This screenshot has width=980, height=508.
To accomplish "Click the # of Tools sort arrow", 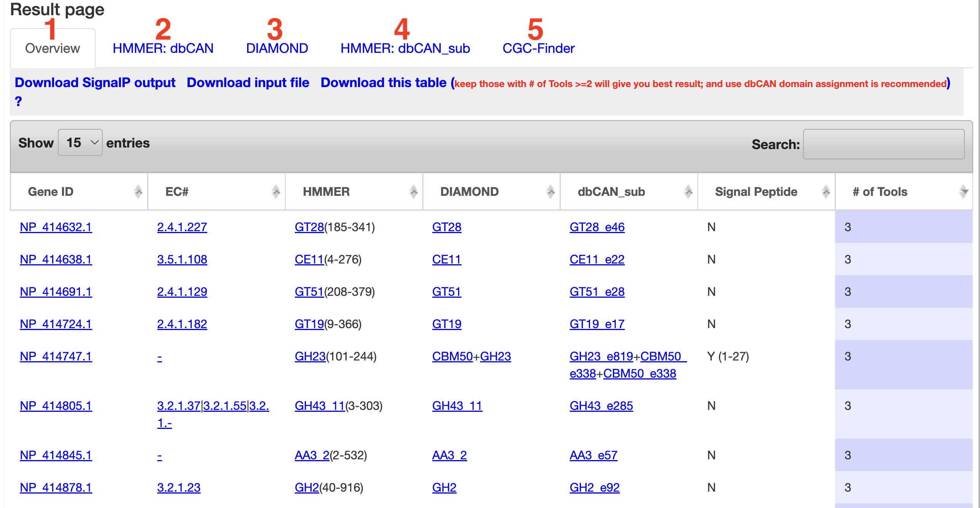I will pyautogui.click(x=963, y=192).
